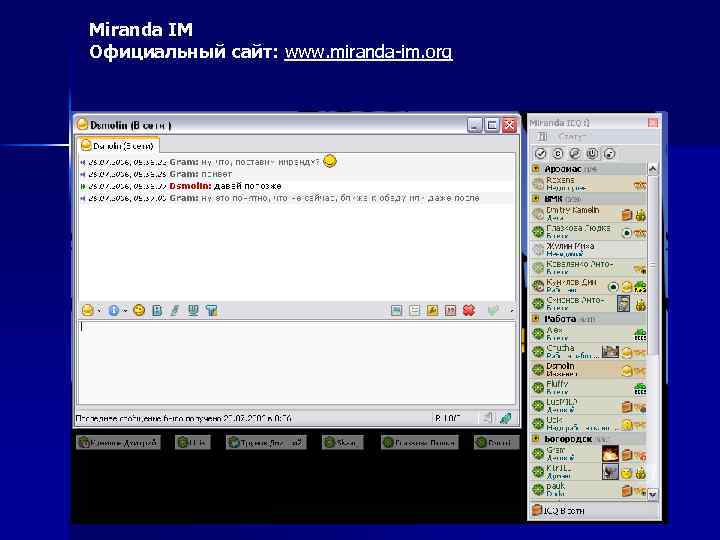The image size is (720, 540).
Task: Click the smiley emoticon in Gram's first message
Action: click(330, 161)
